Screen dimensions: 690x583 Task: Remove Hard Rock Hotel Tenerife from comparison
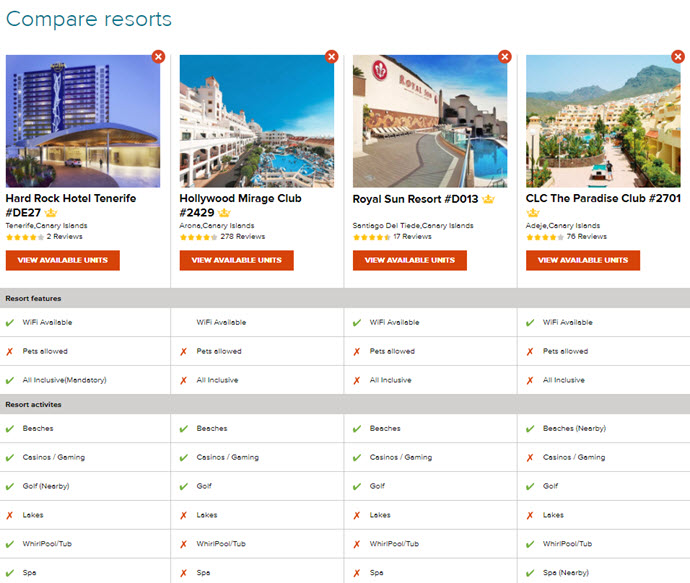tap(158, 56)
